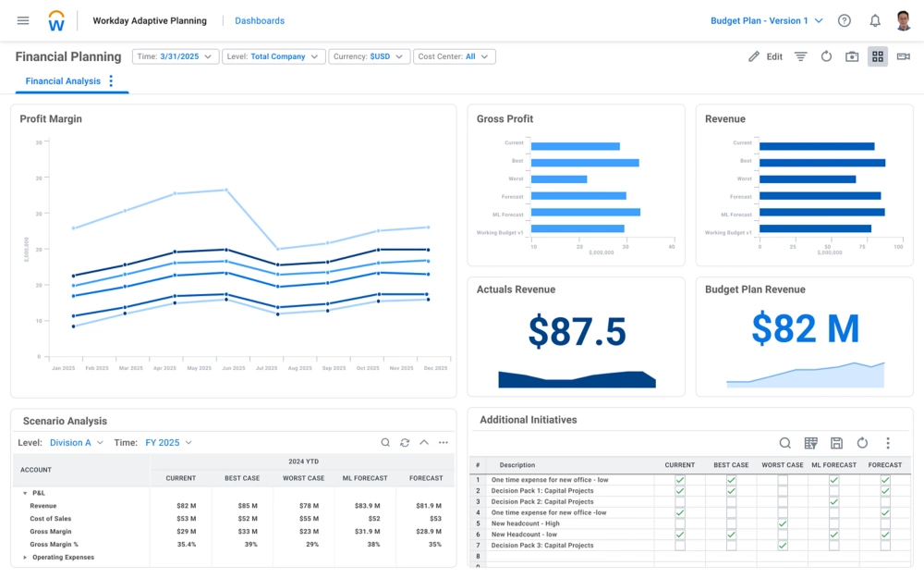Switch to the Financial Analysis tab
924x578 pixels.
pos(63,81)
